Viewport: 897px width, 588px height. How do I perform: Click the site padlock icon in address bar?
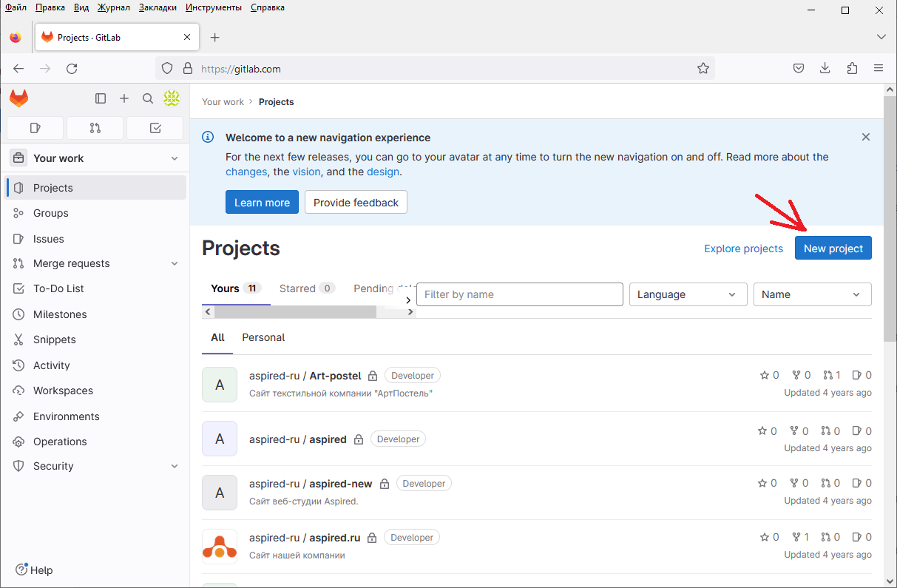(187, 69)
